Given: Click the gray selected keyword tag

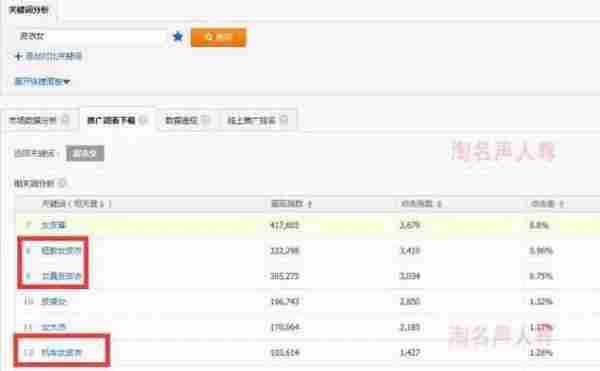Looking at the screenshot, I should click(x=85, y=153).
